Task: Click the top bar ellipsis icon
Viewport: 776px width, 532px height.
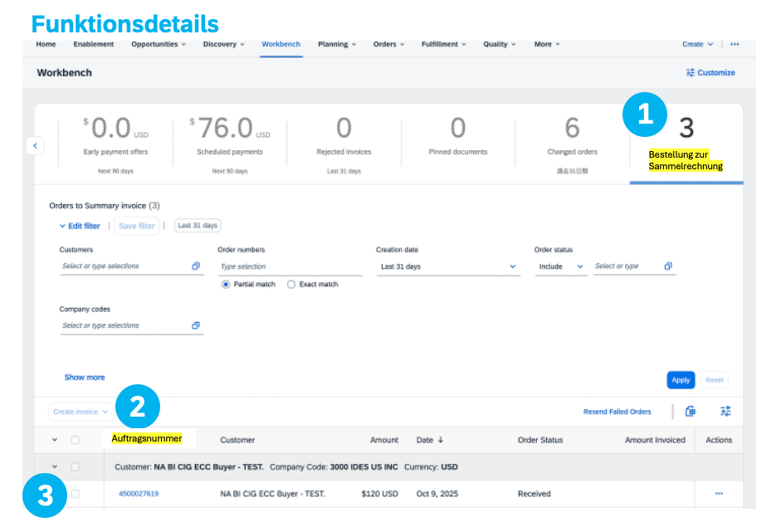Action: 735,45
